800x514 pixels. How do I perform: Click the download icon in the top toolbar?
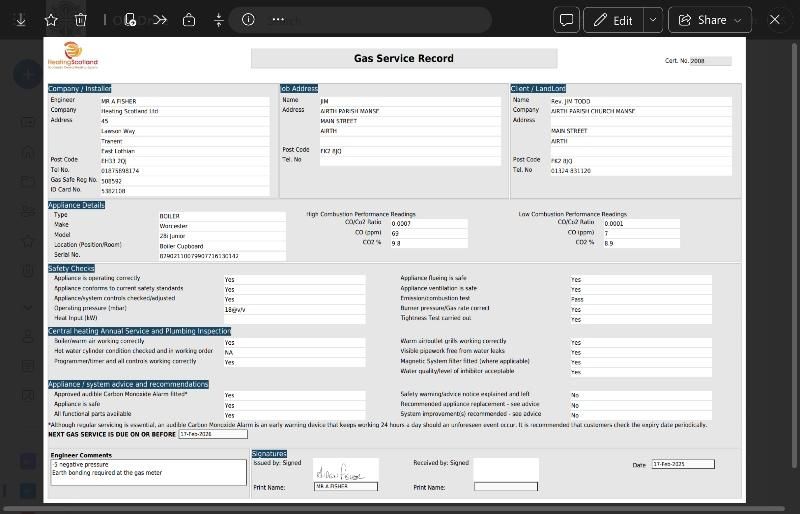point(21,20)
